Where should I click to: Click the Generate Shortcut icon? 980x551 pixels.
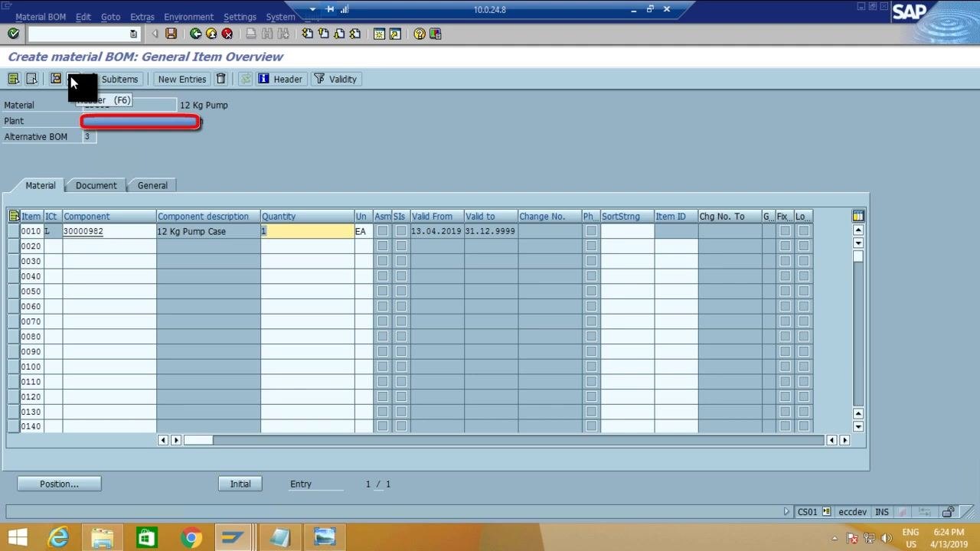coord(395,34)
